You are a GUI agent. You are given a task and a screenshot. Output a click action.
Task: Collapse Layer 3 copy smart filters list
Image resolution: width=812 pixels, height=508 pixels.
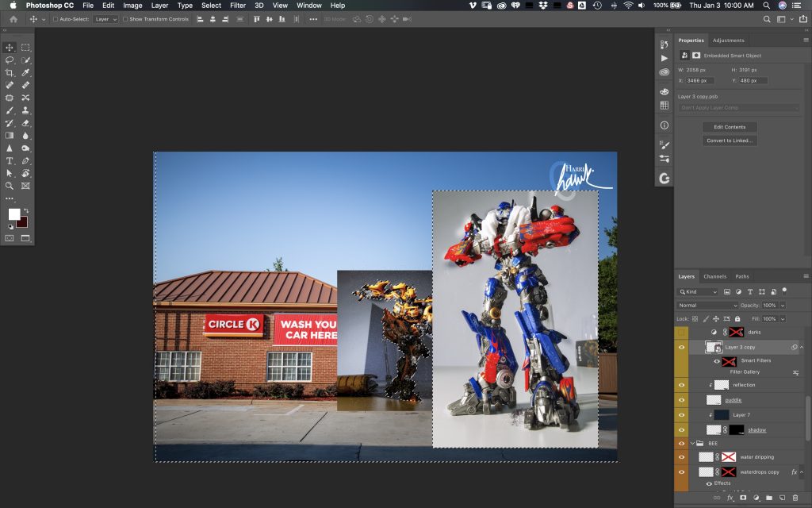click(x=802, y=348)
